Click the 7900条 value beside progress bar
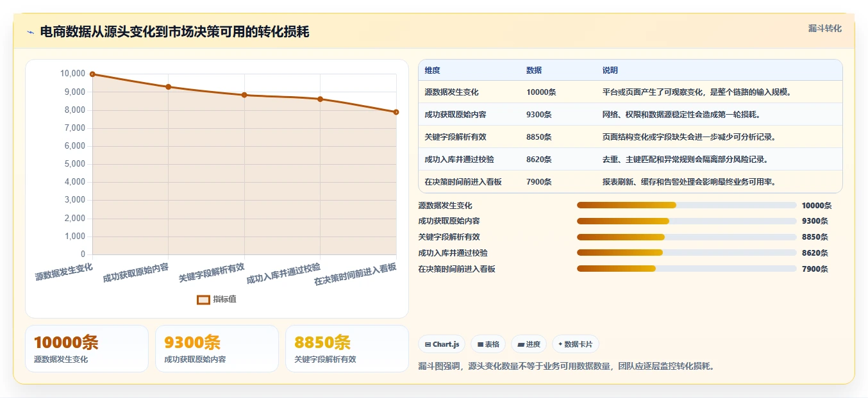 point(815,269)
